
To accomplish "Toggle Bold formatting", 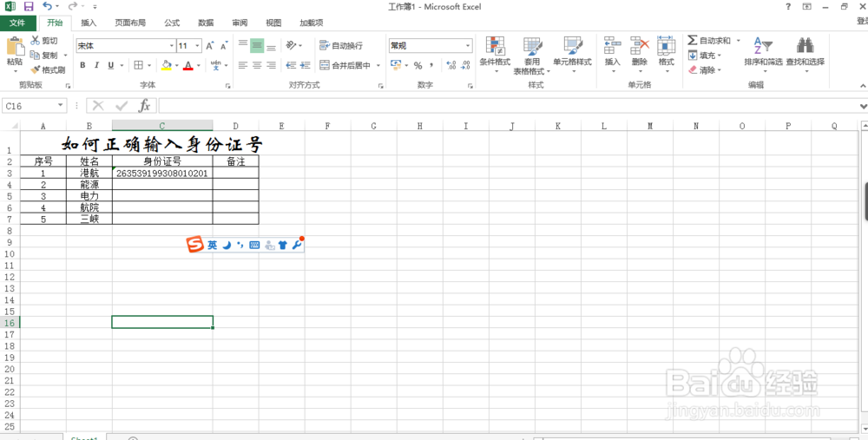I will 82,65.
